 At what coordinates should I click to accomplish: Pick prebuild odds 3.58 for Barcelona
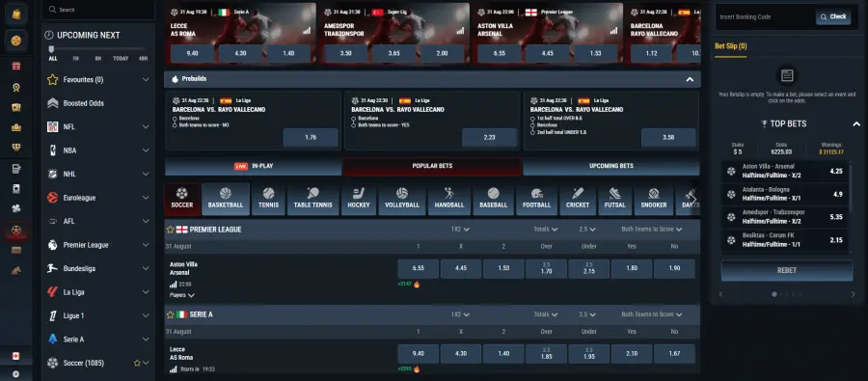point(668,138)
